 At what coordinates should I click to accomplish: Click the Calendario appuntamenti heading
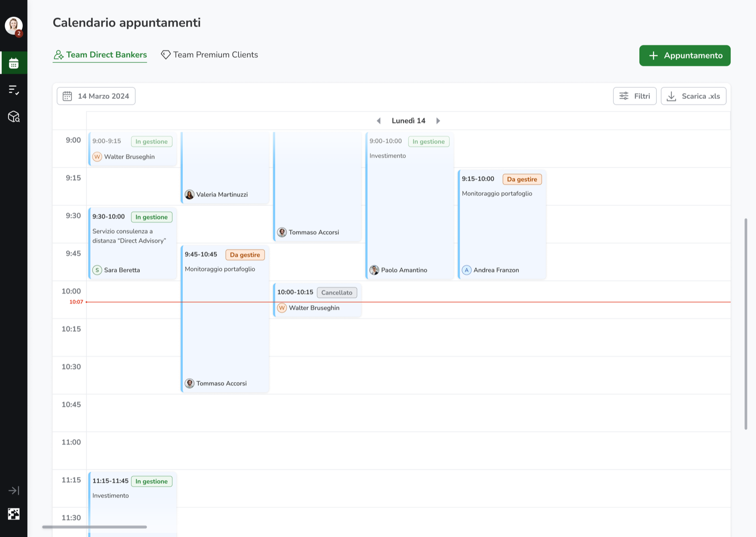(127, 23)
